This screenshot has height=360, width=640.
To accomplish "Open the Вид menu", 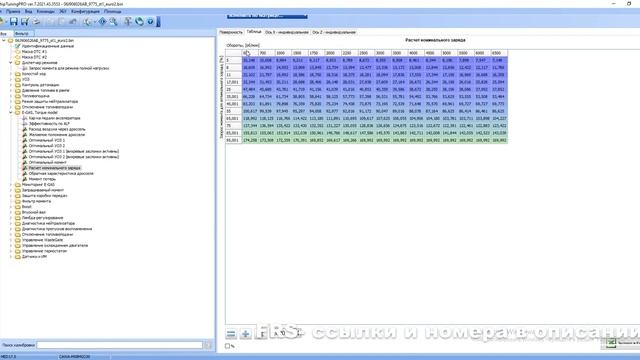I will click(29, 11).
